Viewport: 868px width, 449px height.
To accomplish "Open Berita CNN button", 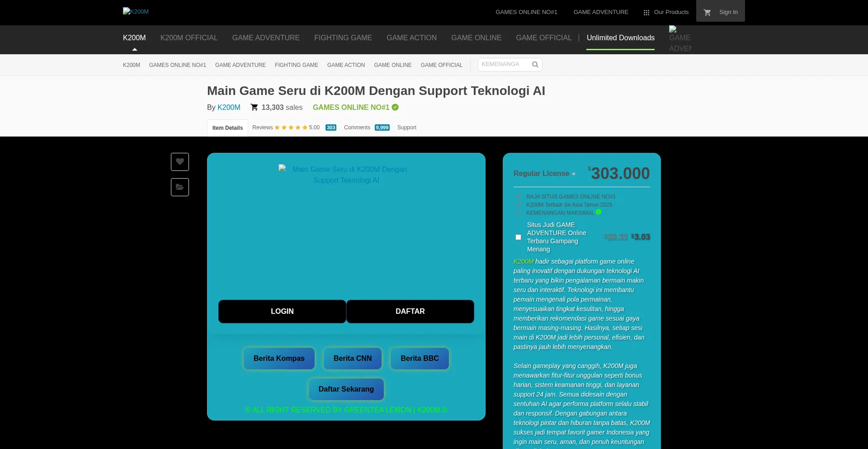I will tap(353, 359).
